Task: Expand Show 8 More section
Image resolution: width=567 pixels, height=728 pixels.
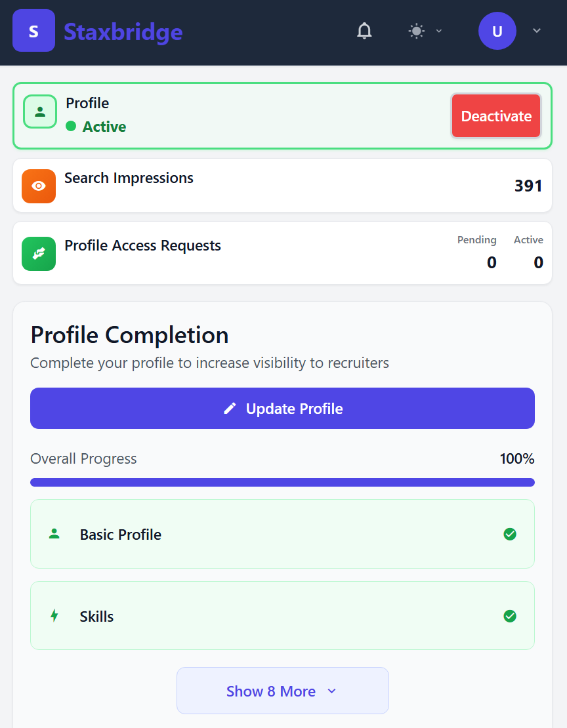Action: pyautogui.click(x=282, y=691)
